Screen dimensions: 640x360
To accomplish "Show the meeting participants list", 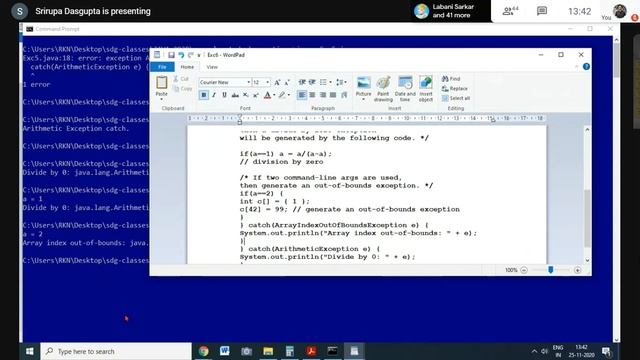I will tap(510, 11).
